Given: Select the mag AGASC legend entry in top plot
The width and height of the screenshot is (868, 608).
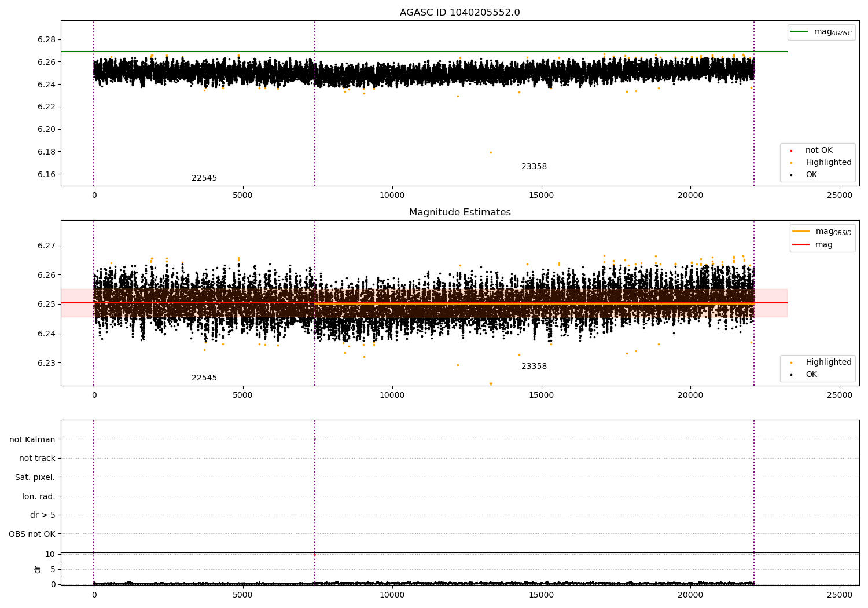Looking at the screenshot, I should point(821,32).
